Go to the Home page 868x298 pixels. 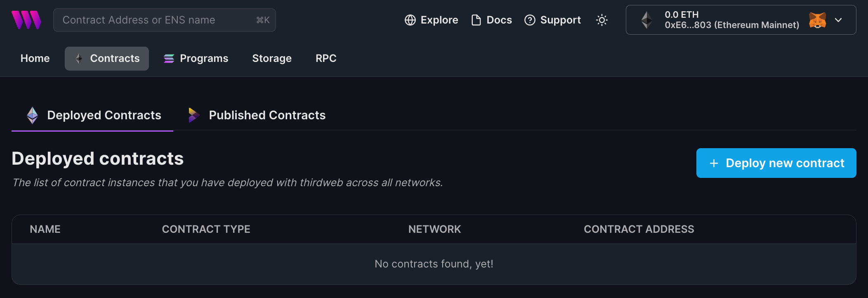35,58
